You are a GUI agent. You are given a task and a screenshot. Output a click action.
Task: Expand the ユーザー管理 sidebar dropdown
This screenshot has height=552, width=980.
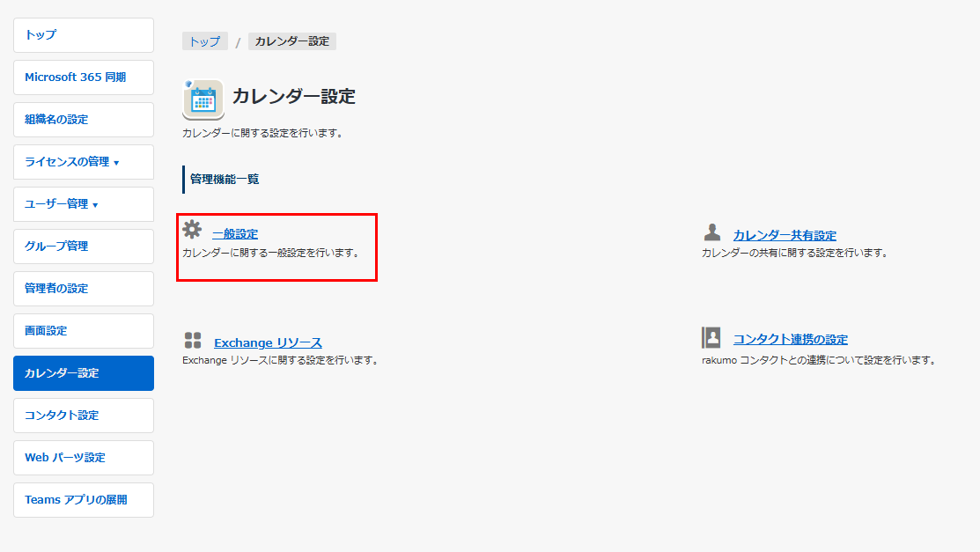(84, 204)
